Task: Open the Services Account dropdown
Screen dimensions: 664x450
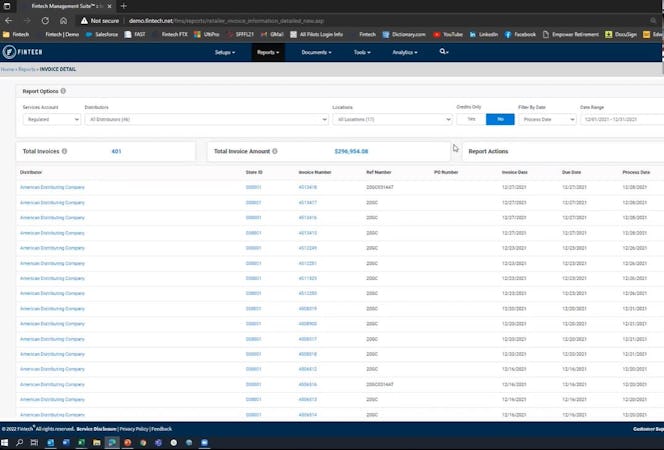Action: tap(52, 119)
